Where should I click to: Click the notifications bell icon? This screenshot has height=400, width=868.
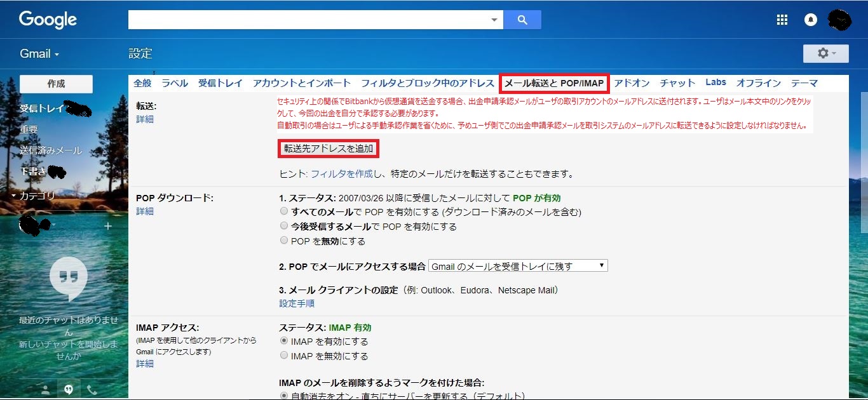coord(810,19)
